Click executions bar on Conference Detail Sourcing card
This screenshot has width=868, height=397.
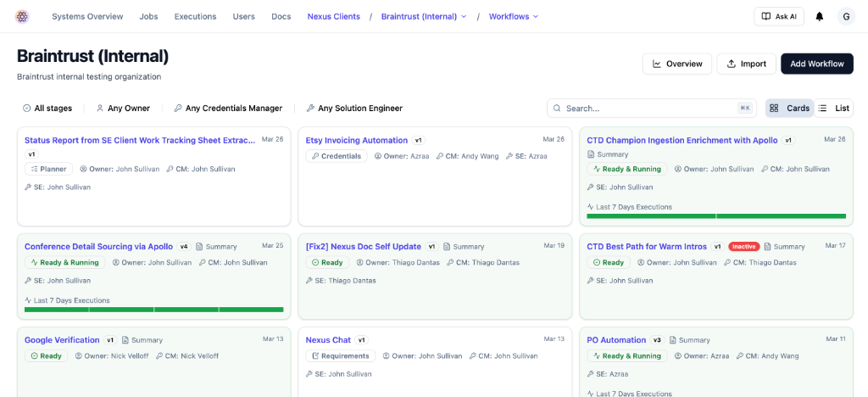pos(154,310)
